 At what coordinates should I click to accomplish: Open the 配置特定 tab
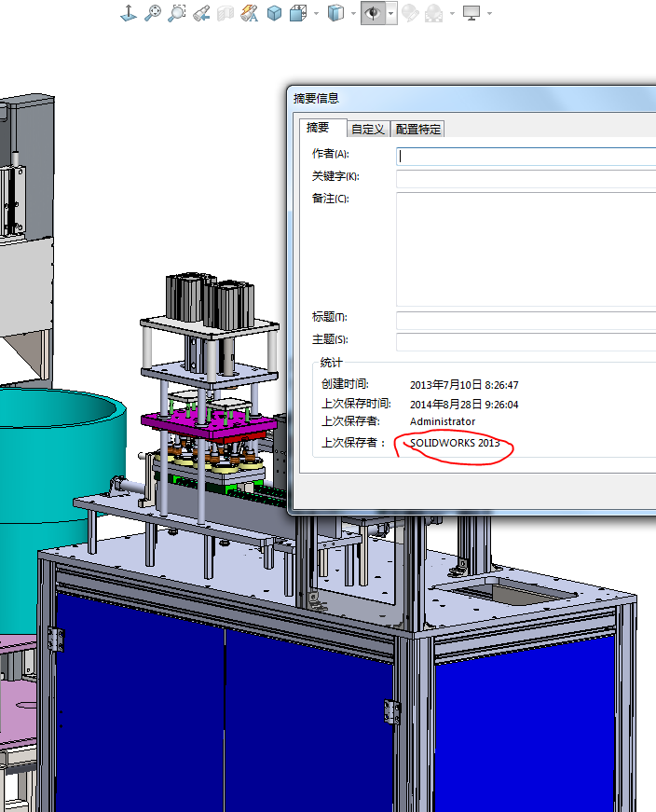pos(417,130)
